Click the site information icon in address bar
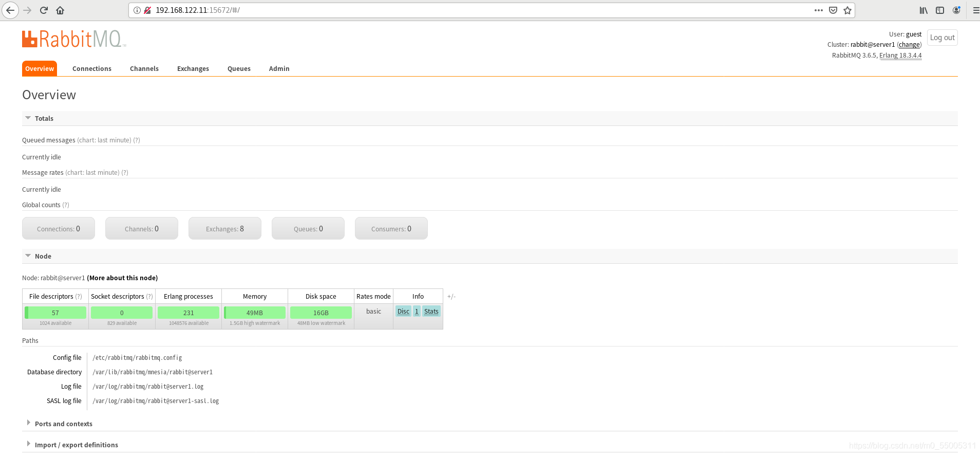The image size is (980, 455). [137, 10]
